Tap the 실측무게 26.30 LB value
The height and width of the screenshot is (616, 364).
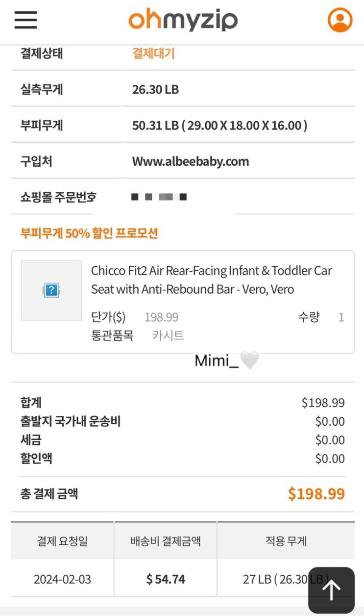[155, 89]
